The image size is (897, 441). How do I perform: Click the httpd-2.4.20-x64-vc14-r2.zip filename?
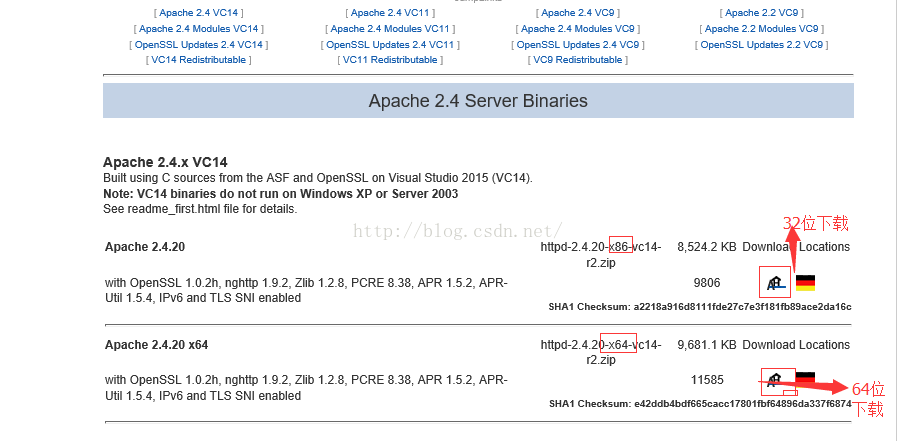point(601,352)
